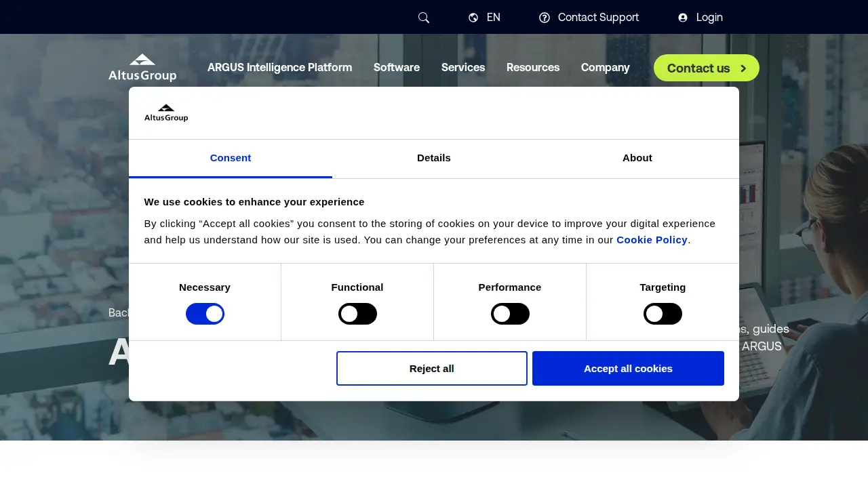868x488 pixels.
Task: Enable the Targeting cookies switch
Action: [x=663, y=314]
